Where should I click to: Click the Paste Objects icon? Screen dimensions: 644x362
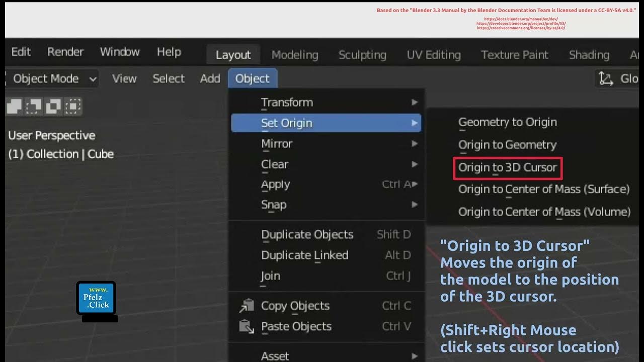[x=247, y=326]
